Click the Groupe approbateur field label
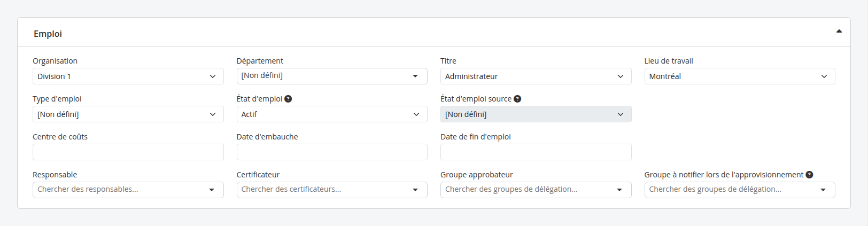Screen dimensions: 868x226 pos(477,175)
